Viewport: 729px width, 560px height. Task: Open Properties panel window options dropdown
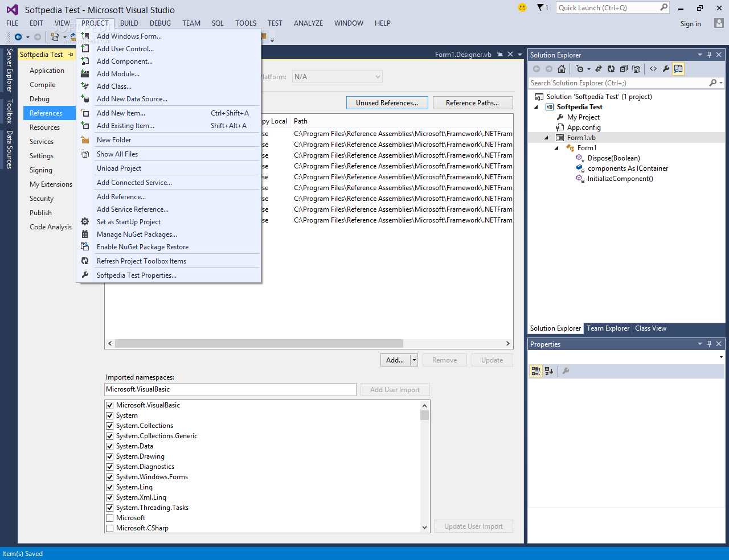pyautogui.click(x=700, y=344)
